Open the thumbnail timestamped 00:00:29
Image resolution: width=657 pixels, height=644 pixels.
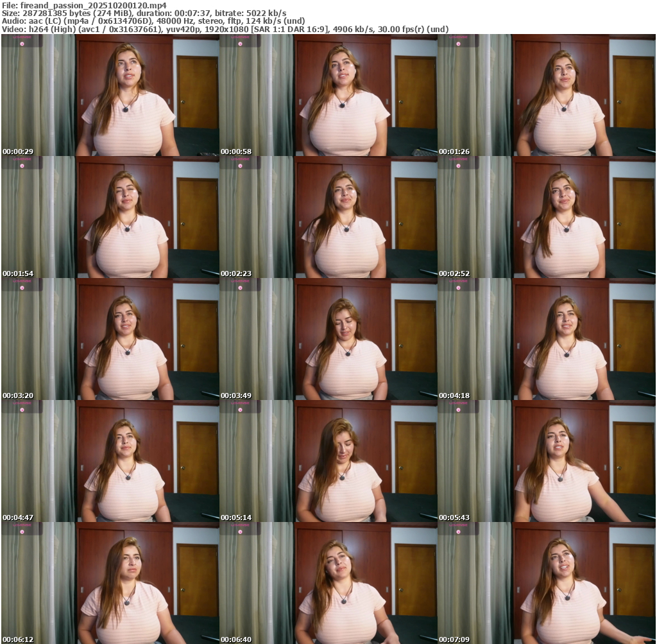110,95
